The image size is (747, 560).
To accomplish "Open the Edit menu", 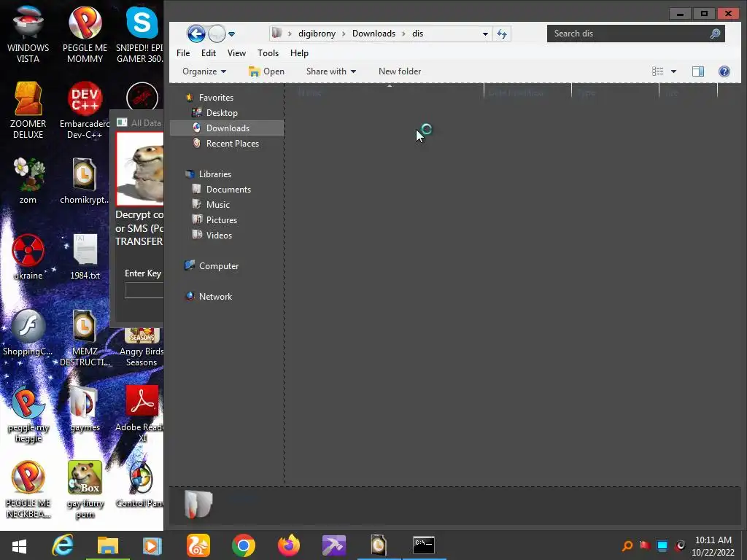I will tap(208, 52).
